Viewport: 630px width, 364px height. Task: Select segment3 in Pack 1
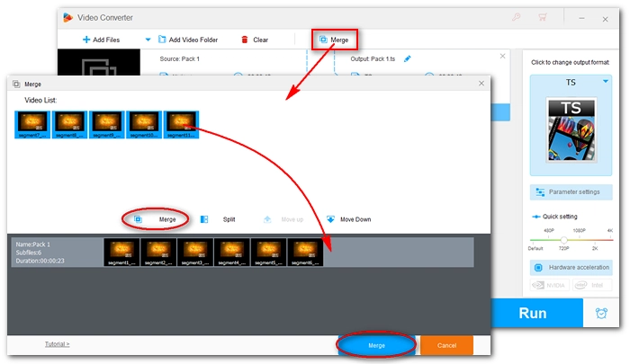coord(195,252)
